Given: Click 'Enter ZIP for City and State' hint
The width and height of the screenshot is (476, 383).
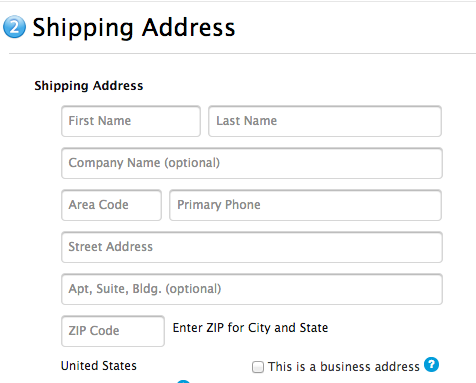Looking at the screenshot, I should coord(250,328).
